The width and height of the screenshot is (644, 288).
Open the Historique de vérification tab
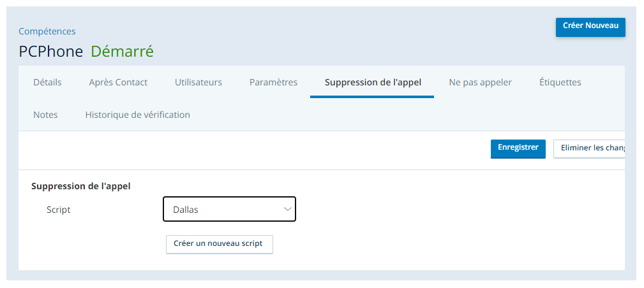[x=138, y=115]
